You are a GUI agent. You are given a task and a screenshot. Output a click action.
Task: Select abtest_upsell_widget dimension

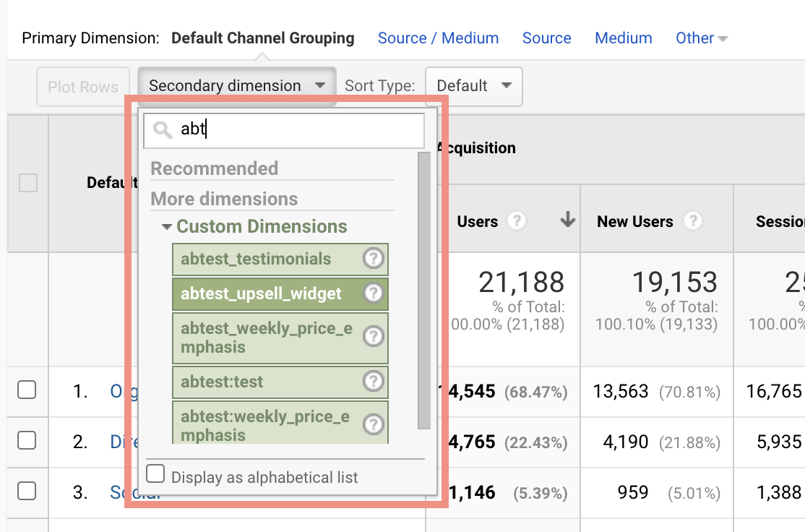(x=261, y=293)
